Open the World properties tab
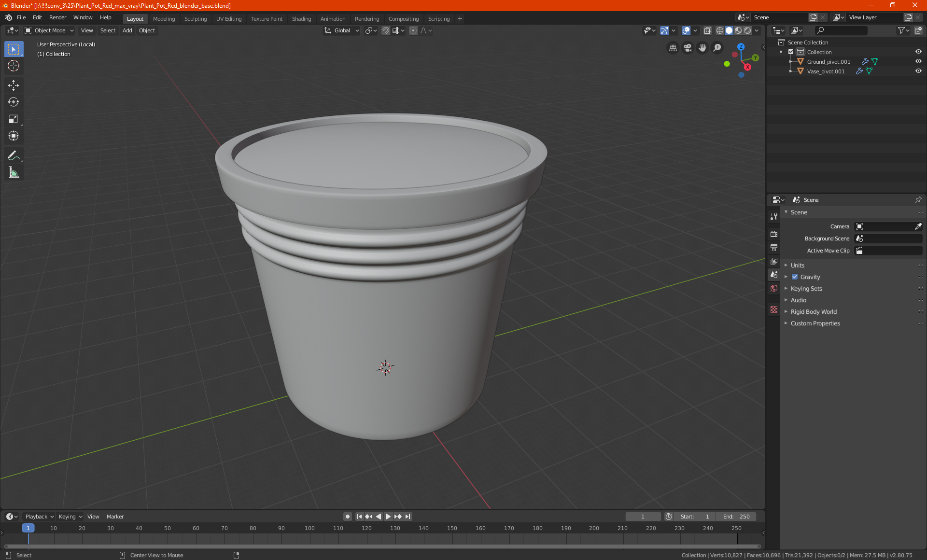927x560 pixels. (774, 288)
